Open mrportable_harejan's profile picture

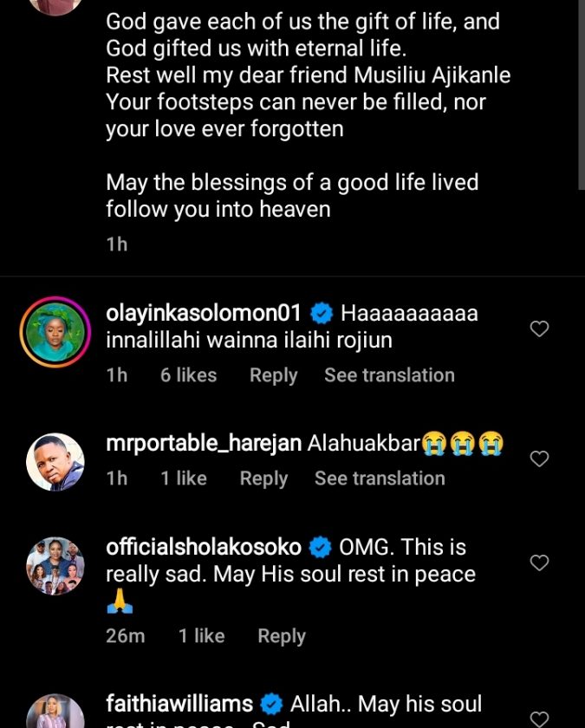point(55,462)
